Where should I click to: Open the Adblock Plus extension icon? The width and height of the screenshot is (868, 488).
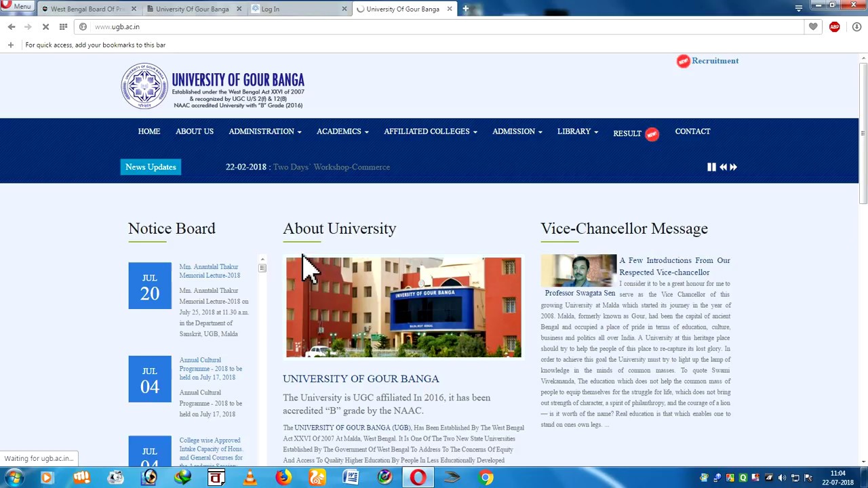click(834, 26)
